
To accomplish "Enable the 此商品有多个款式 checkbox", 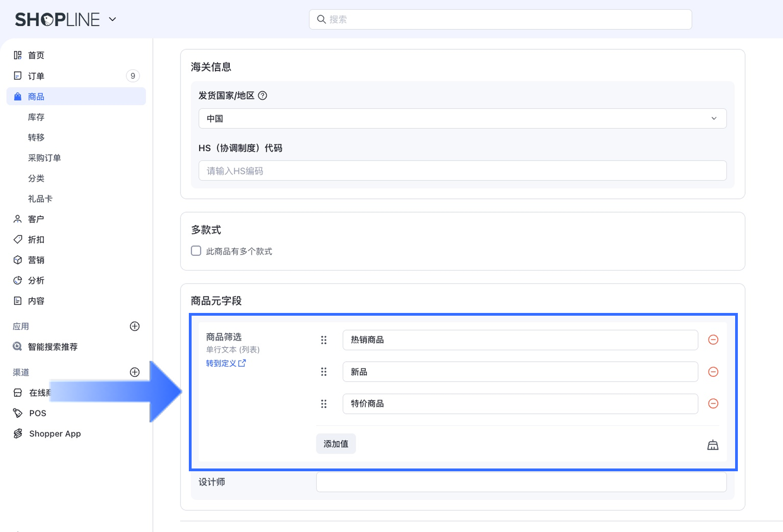I will pyautogui.click(x=196, y=251).
